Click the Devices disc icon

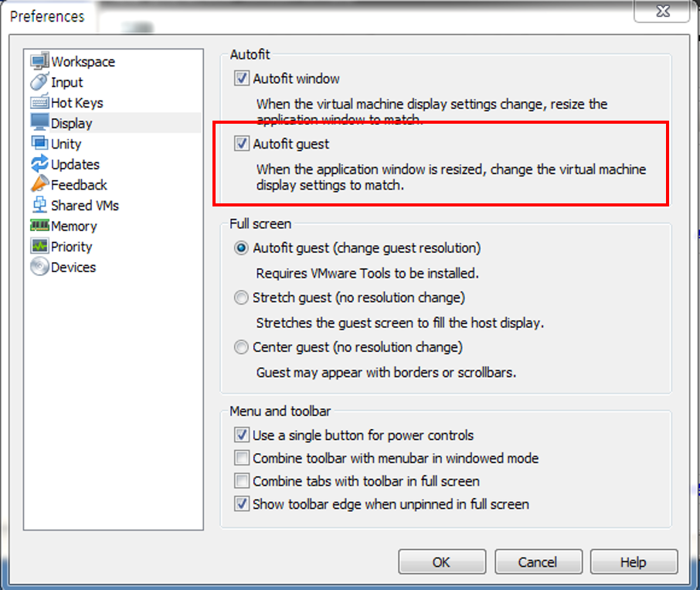39,266
